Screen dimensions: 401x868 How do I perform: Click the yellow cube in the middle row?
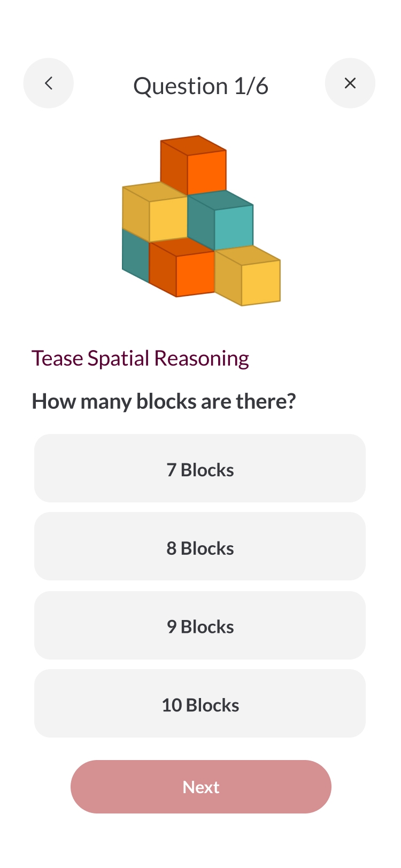click(x=155, y=212)
